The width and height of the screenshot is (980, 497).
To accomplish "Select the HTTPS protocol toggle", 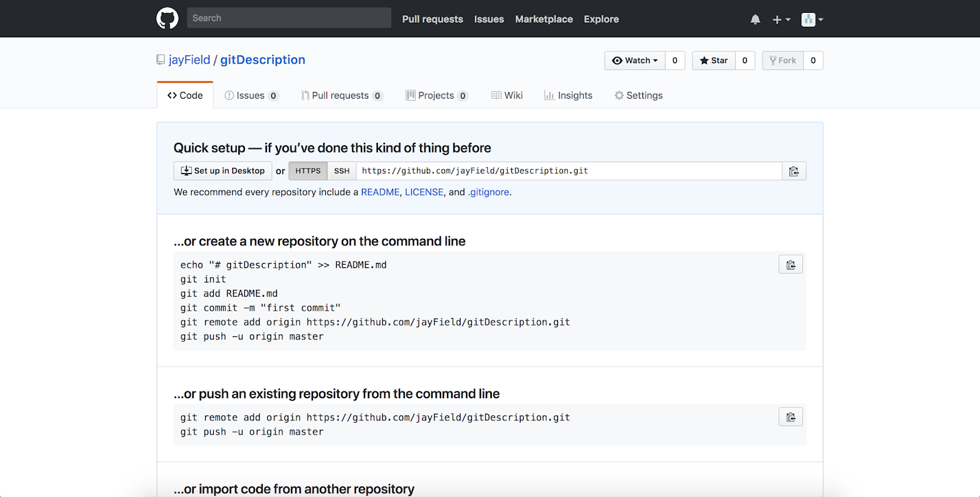I will (x=308, y=171).
